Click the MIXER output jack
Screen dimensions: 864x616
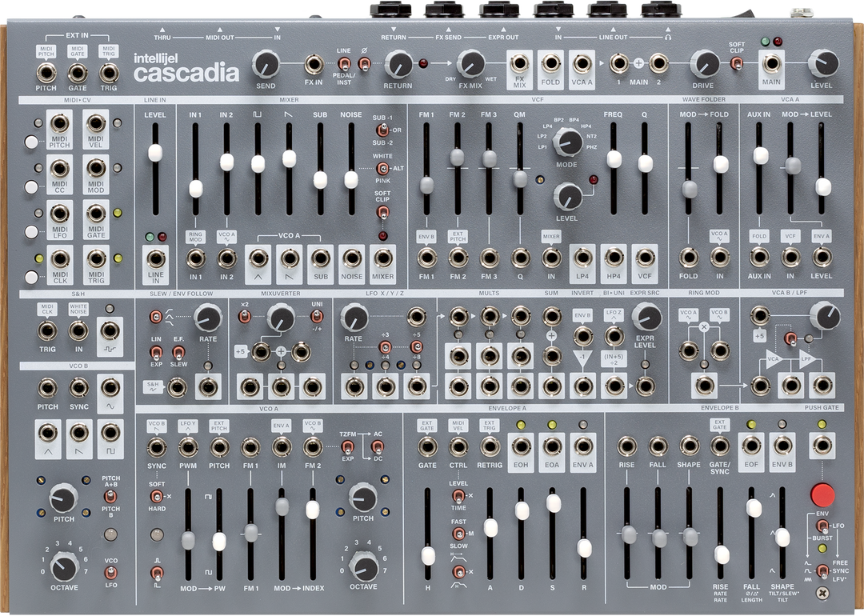(x=382, y=258)
